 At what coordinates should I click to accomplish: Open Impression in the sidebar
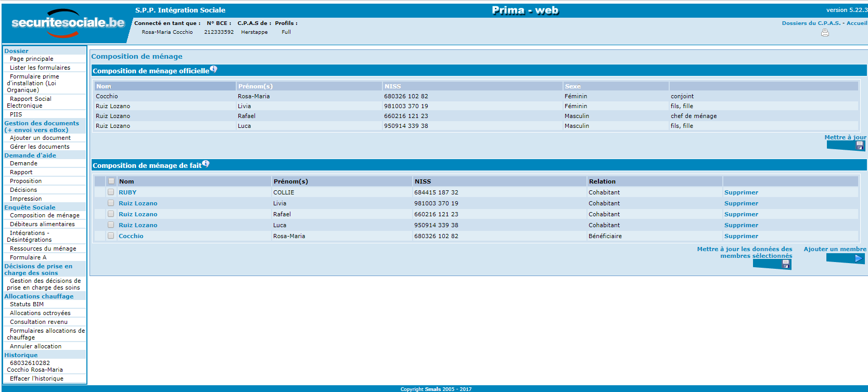click(25, 199)
